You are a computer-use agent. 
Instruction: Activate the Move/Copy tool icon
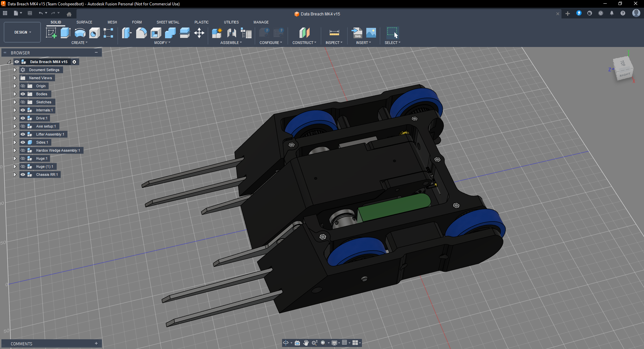[199, 33]
